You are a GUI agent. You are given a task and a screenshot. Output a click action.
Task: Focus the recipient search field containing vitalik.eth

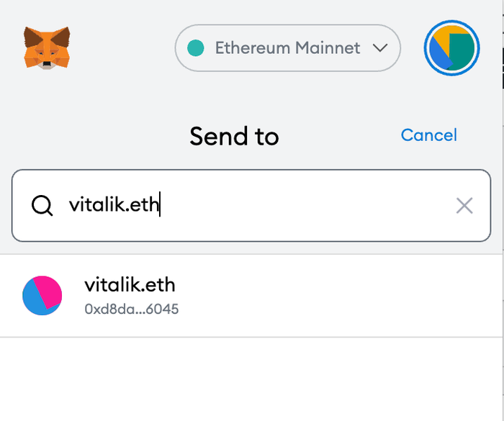tap(251, 205)
